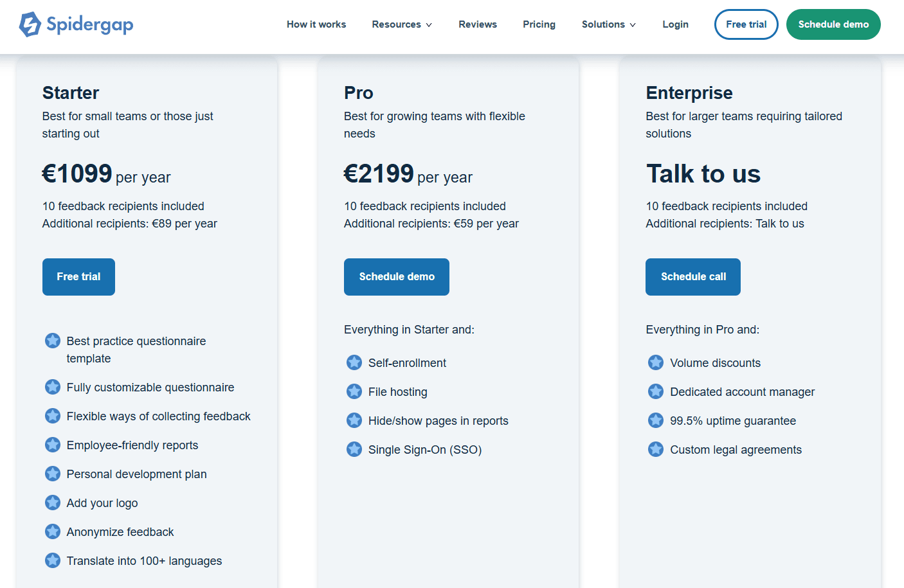
Task: Click 'Best for small teams' description
Action: coord(128,125)
